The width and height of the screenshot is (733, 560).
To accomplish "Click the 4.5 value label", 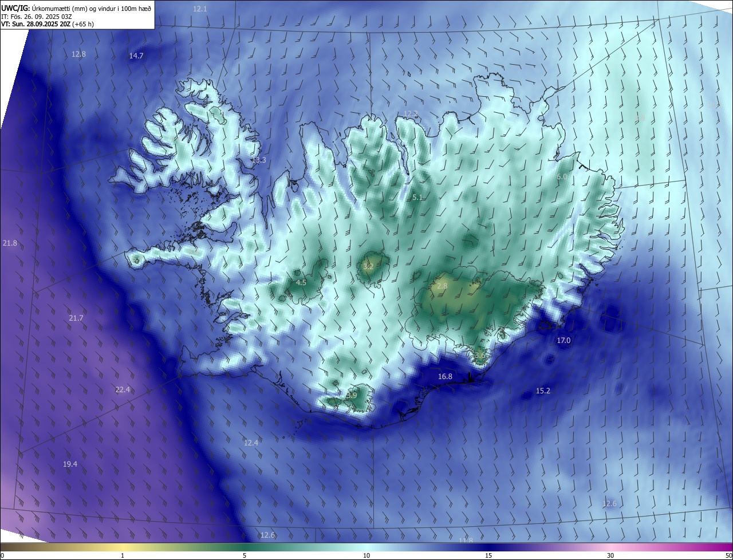I will coord(301,282).
